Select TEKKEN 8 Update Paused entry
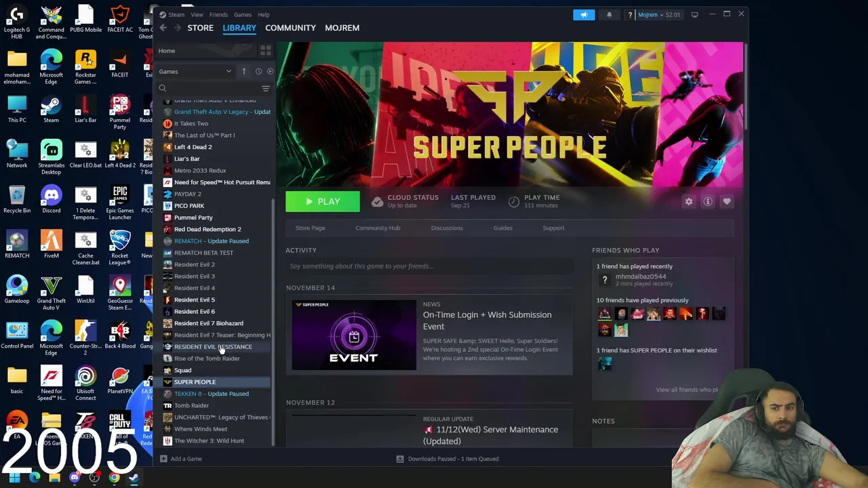Image resolution: width=868 pixels, height=488 pixels. click(211, 394)
